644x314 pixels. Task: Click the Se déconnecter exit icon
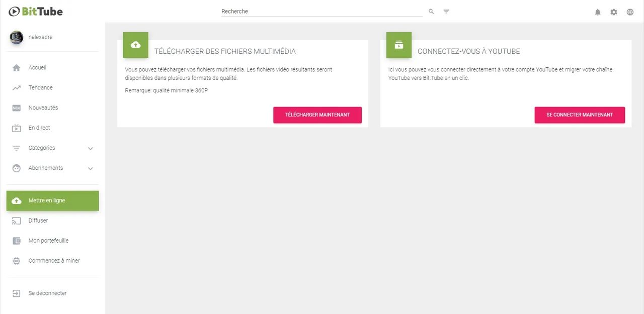(x=17, y=293)
